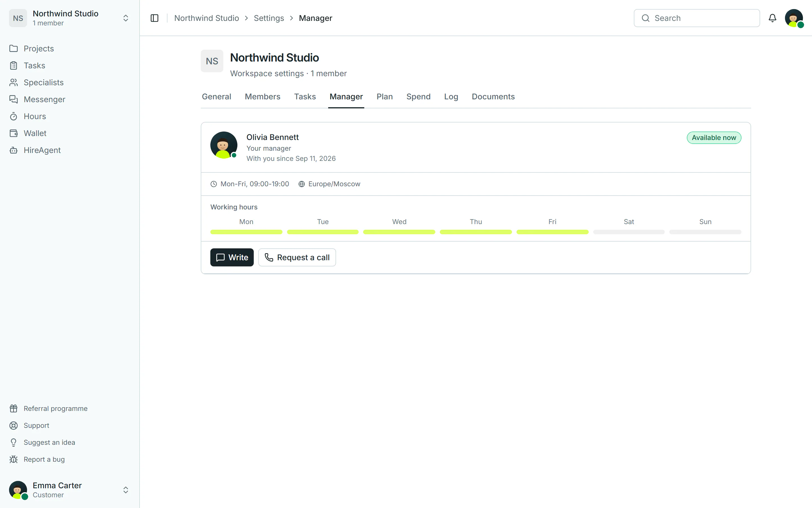Click the Friday working hours bar
This screenshot has height=508, width=812.
tap(552, 232)
